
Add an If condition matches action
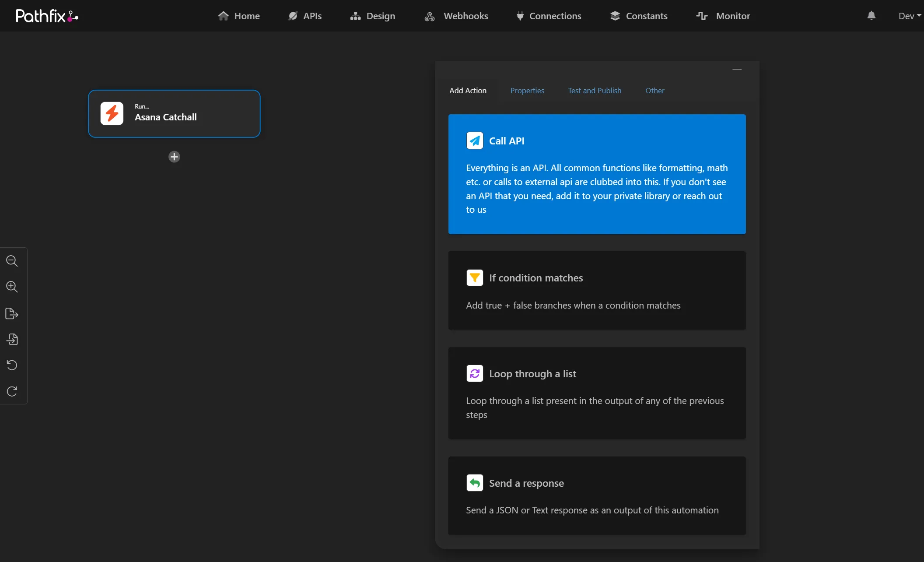click(x=597, y=290)
